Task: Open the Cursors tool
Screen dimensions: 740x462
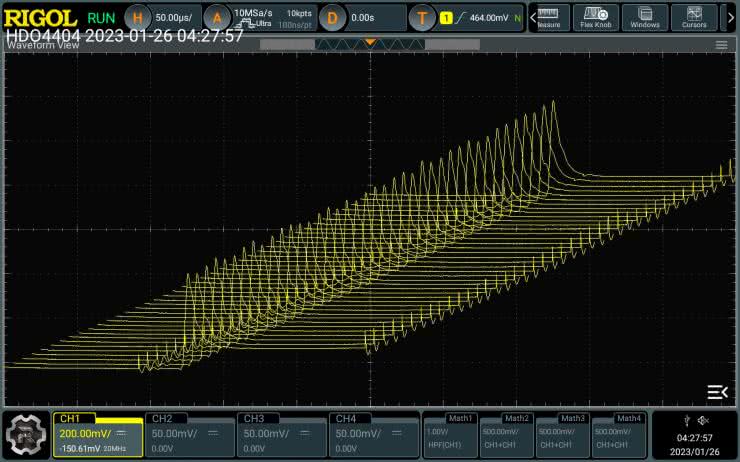Action: pyautogui.click(x=694, y=18)
